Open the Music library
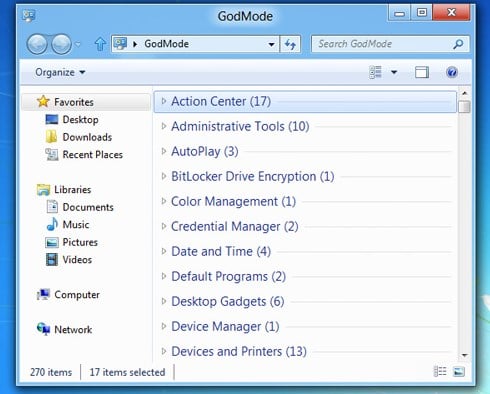The image size is (490, 394). pos(76,225)
